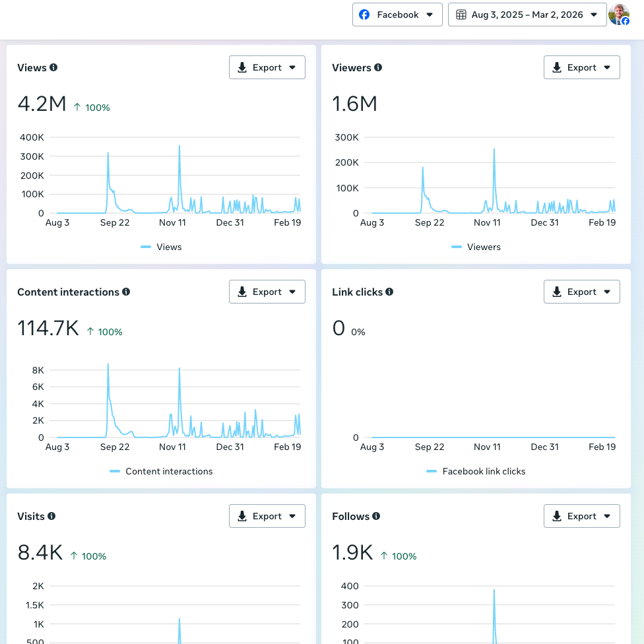Click the Views 100% increase indicator
The width and height of the screenshot is (644, 644).
(x=92, y=108)
